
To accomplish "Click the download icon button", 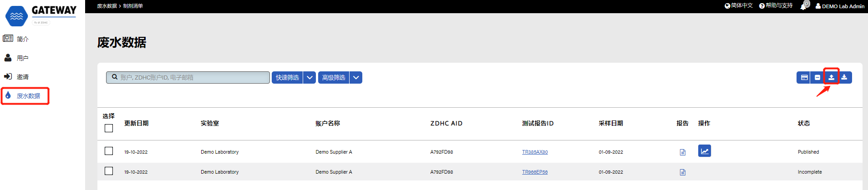I will pos(844,77).
